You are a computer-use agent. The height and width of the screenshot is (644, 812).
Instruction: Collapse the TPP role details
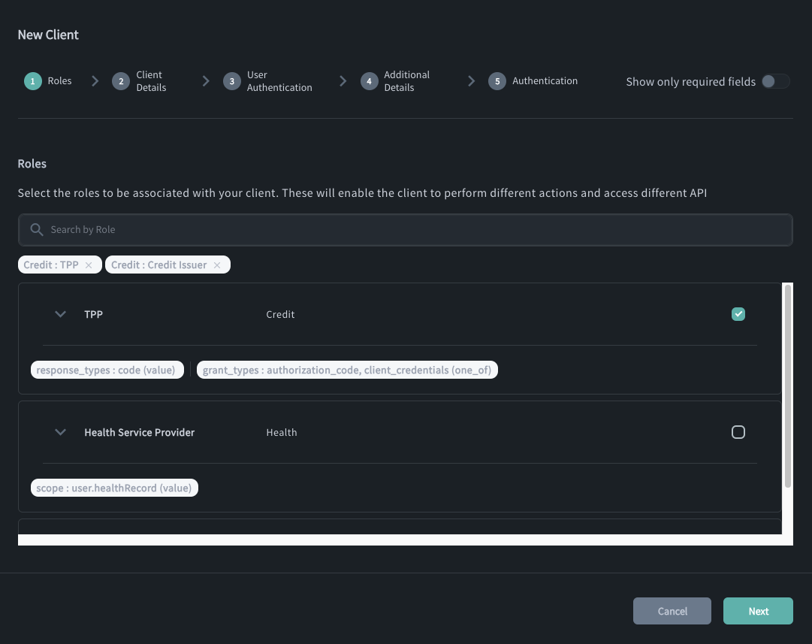(60, 314)
